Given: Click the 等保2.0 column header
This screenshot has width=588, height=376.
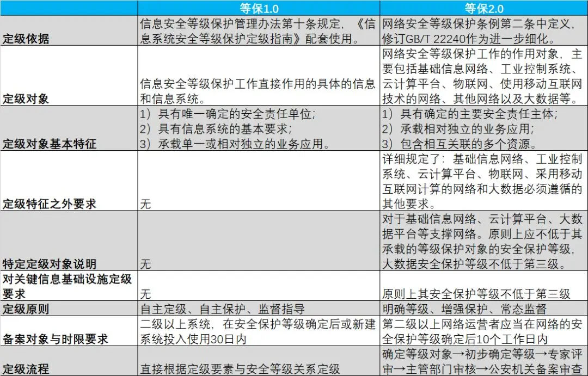Looking at the screenshot, I should click(x=483, y=8).
